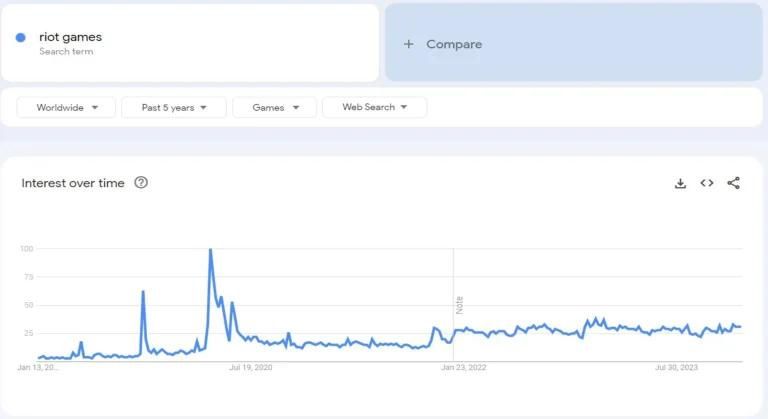This screenshot has width=768, height=419.
Task: Click the 50 y-axis value
Action: point(28,305)
